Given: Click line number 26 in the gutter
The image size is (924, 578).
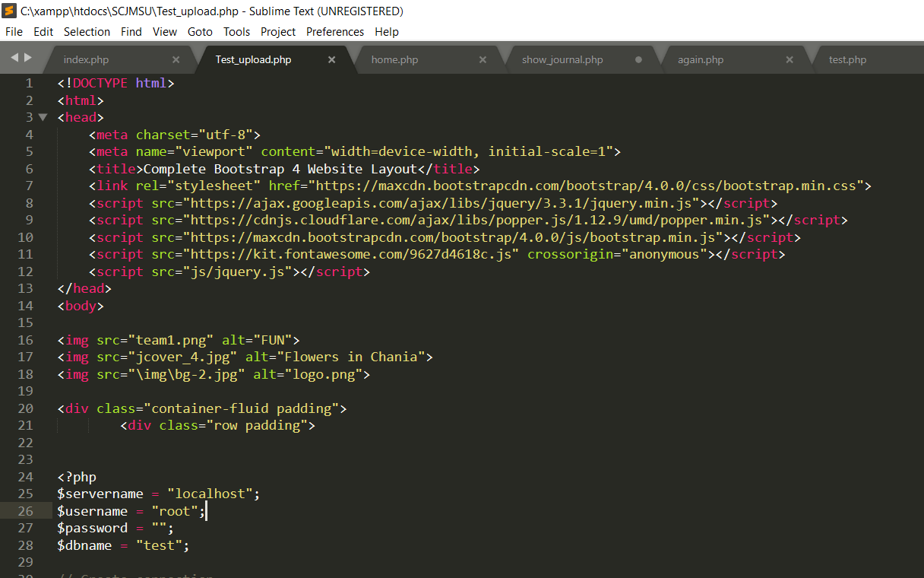Looking at the screenshot, I should pyautogui.click(x=25, y=511).
